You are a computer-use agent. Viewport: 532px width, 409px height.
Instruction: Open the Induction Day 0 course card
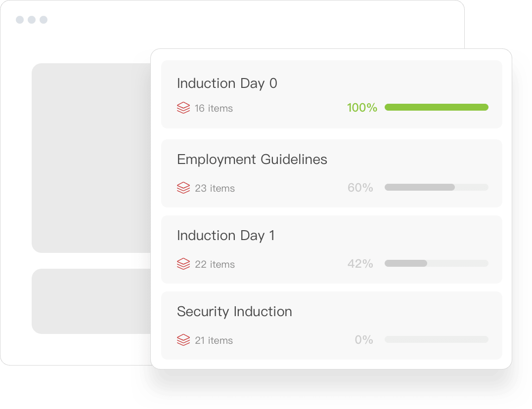pos(331,94)
